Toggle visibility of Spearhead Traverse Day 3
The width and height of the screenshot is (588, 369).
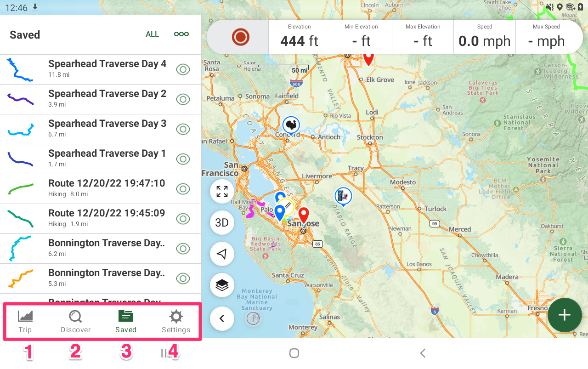(183, 130)
